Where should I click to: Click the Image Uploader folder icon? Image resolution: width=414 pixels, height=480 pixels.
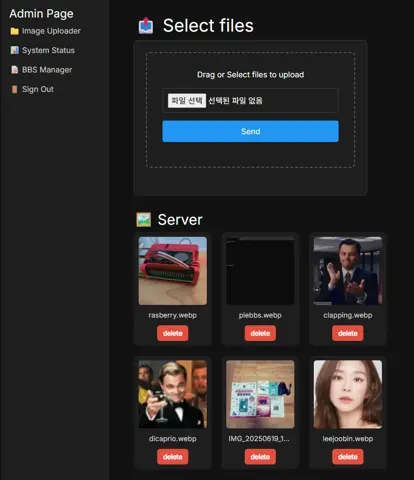14,31
